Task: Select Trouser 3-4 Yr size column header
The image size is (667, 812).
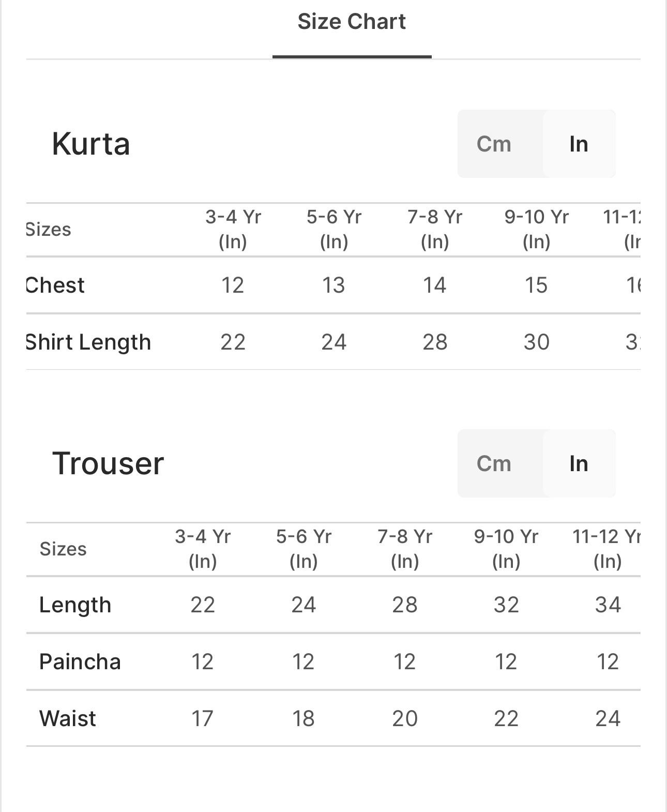Action: [x=202, y=549]
